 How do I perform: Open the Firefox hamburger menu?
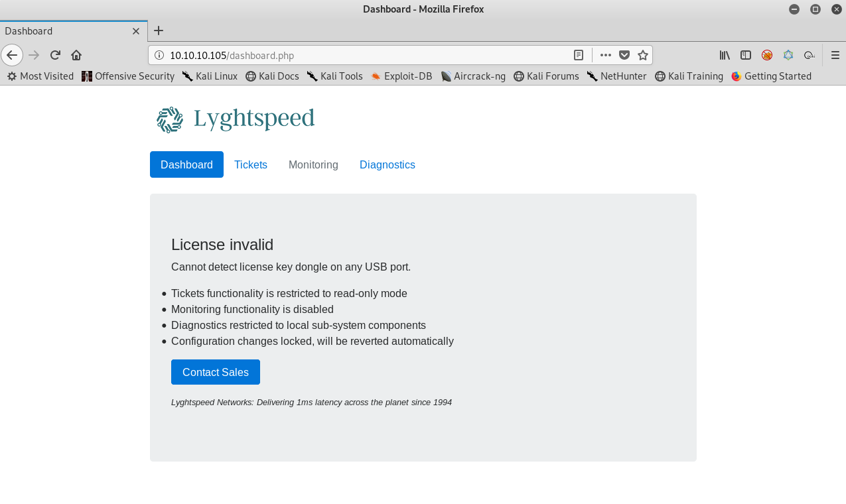click(x=835, y=55)
